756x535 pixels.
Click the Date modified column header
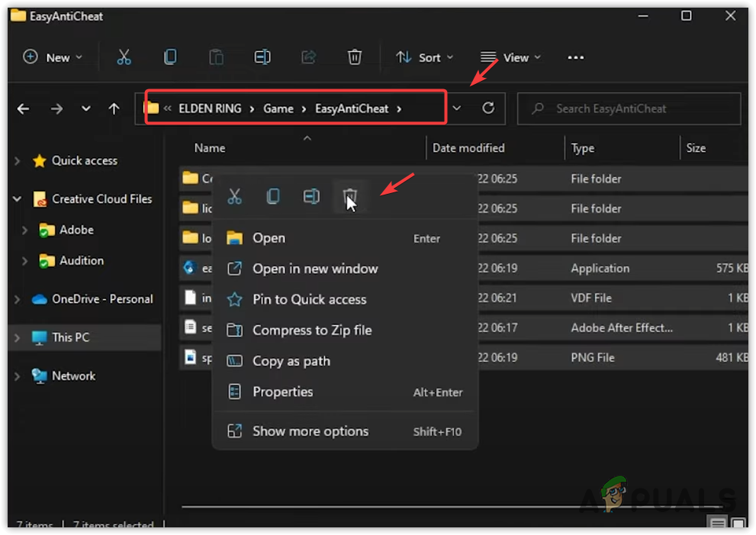[x=468, y=148]
